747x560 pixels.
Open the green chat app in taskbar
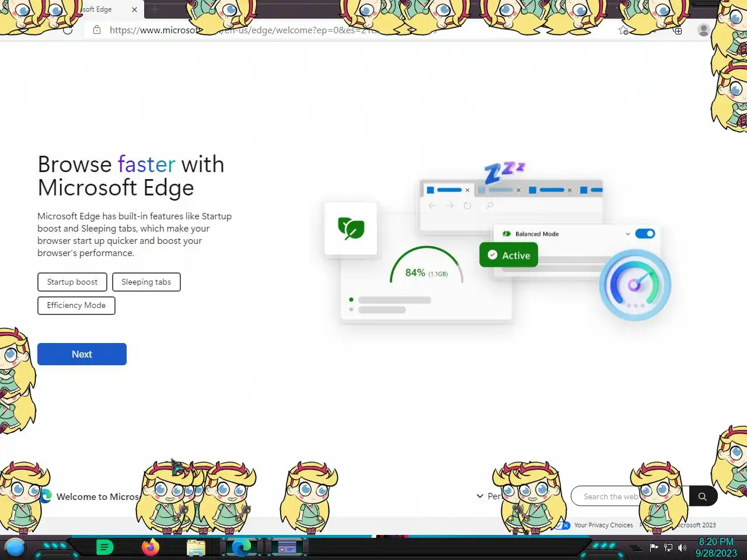tap(104, 547)
